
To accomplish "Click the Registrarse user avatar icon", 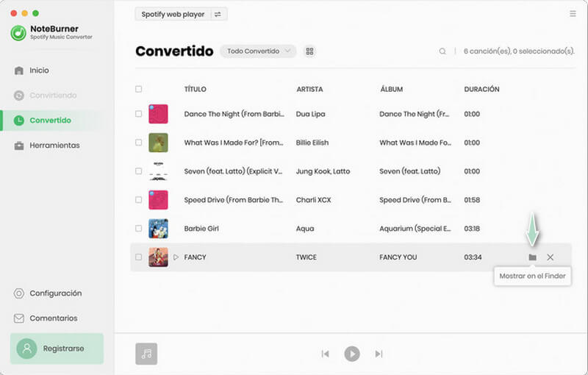I will coord(26,349).
